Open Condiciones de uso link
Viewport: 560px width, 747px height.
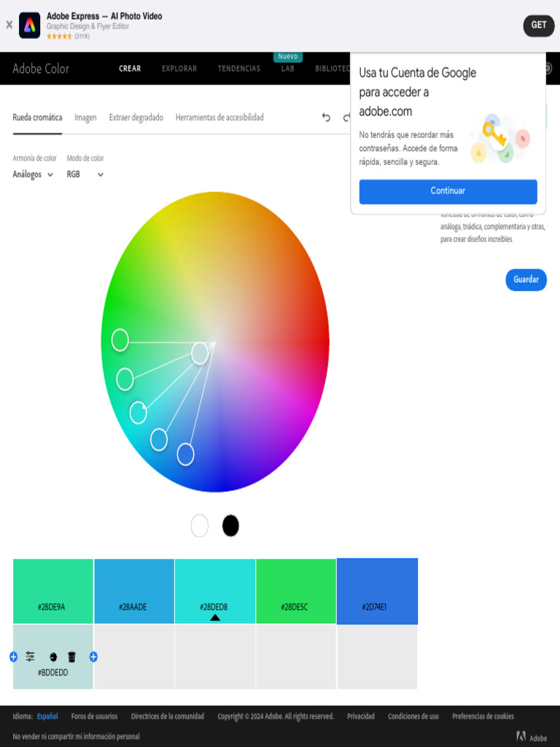pos(413,716)
